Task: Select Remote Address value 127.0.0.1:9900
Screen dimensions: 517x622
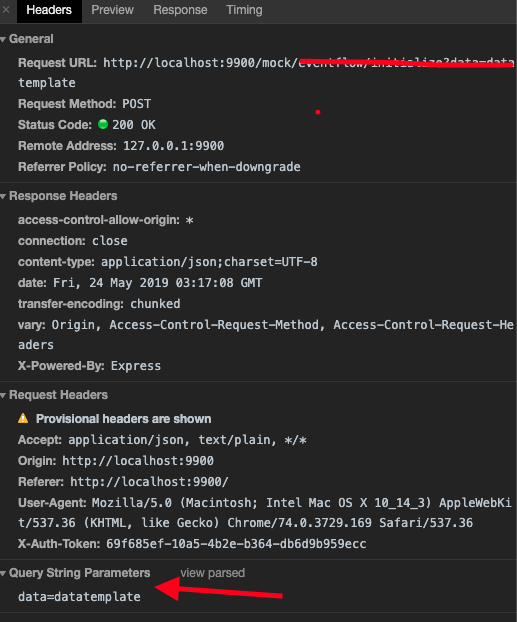Action: [x=173, y=146]
